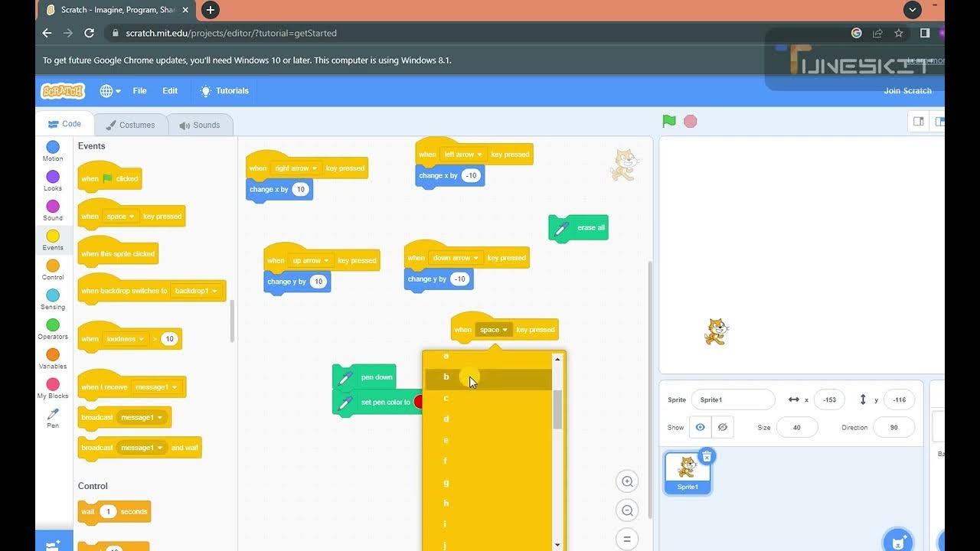The image size is (980, 551).
Task: Open backdrop1 dropdown in palette block
Action: click(196, 291)
